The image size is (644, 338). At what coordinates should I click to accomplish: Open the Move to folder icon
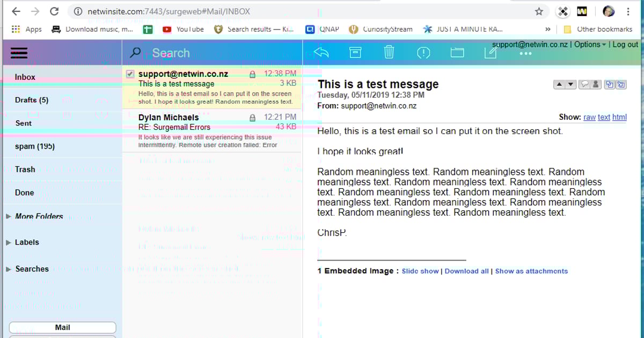[457, 52]
